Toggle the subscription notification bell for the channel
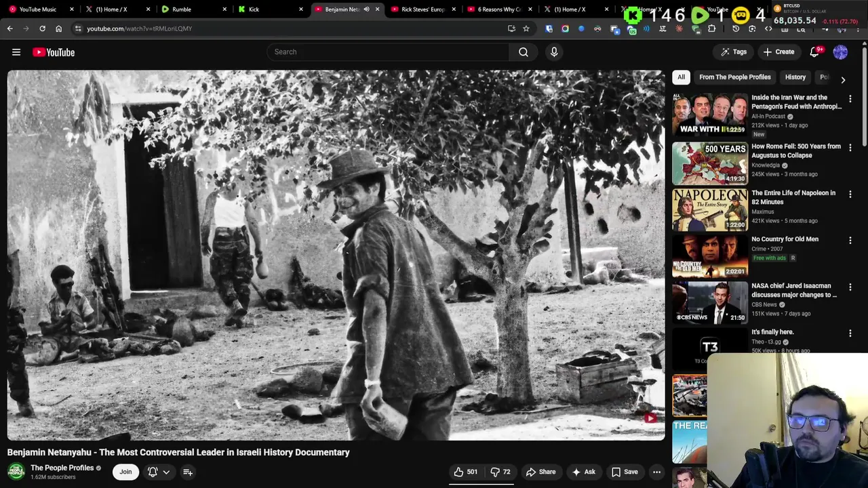The width and height of the screenshot is (868, 488). pyautogui.click(x=153, y=472)
